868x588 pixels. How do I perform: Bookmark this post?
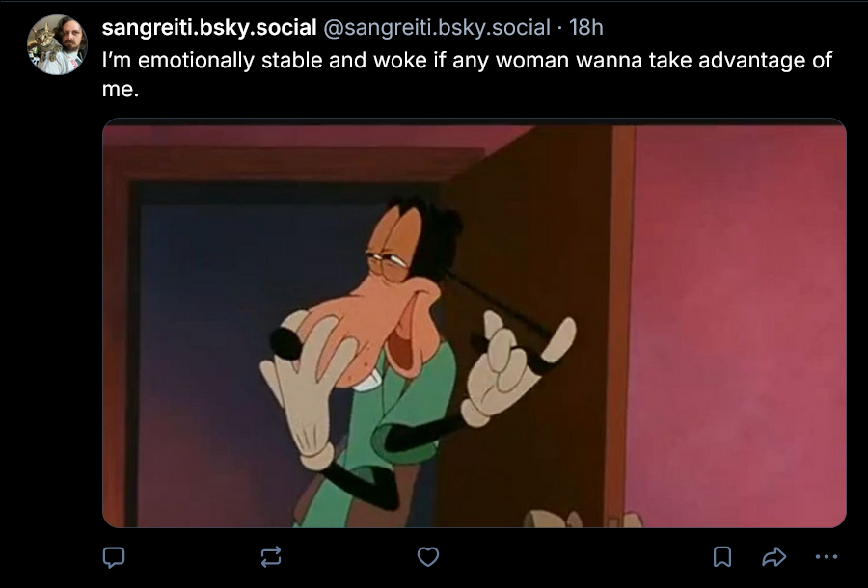pyautogui.click(x=721, y=556)
